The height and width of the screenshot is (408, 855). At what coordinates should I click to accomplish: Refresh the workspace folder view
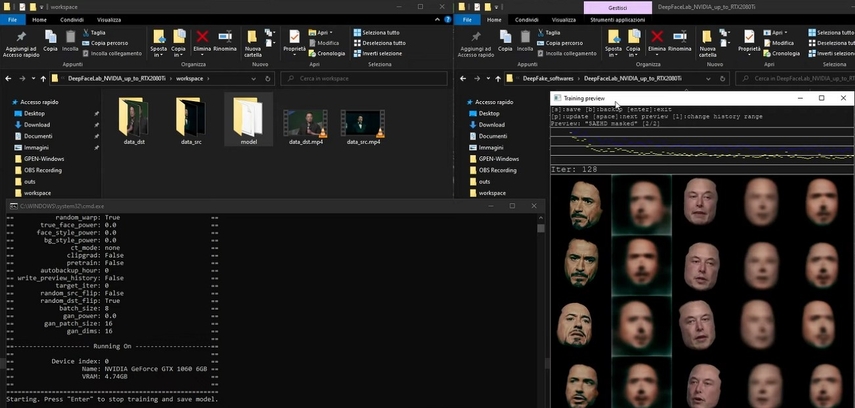pos(267,79)
